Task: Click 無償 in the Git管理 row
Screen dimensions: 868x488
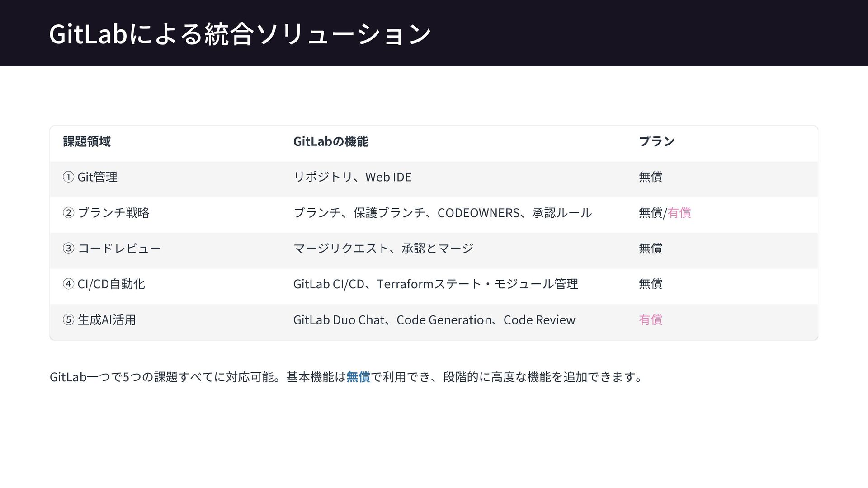Action: click(x=650, y=177)
